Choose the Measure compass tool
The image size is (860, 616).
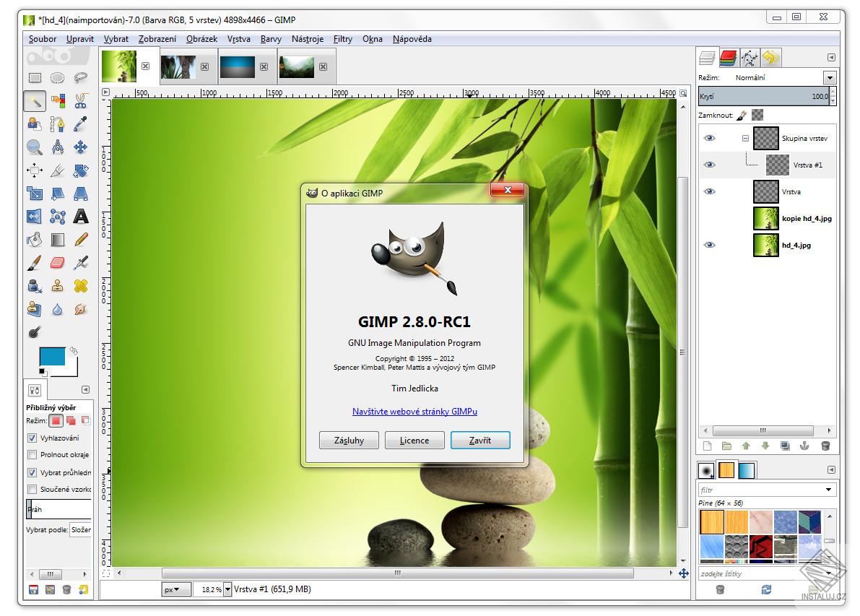[58, 147]
